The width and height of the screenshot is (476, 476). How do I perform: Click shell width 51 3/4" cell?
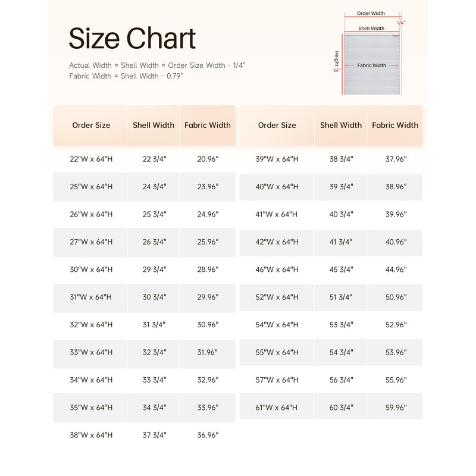click(x=342, y=297)
